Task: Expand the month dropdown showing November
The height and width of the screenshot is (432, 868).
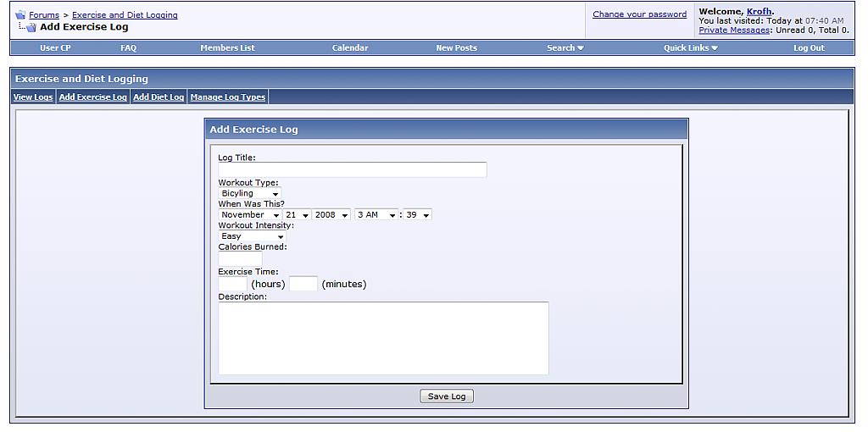Action: pyautogui.click(x=250, y=215)
